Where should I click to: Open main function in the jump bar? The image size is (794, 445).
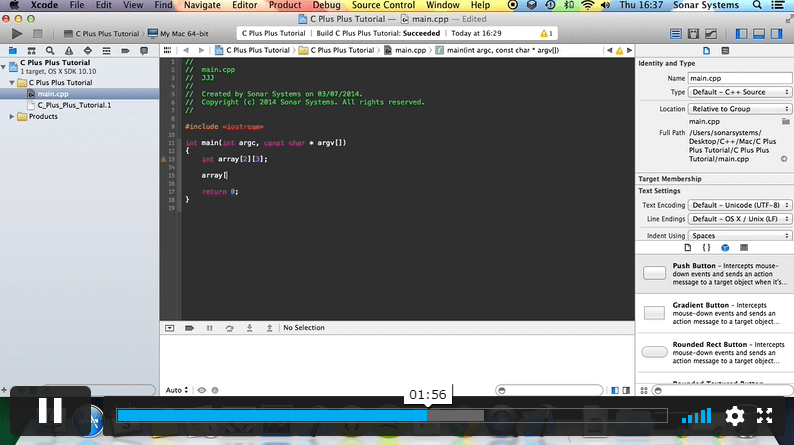[497, 50]
